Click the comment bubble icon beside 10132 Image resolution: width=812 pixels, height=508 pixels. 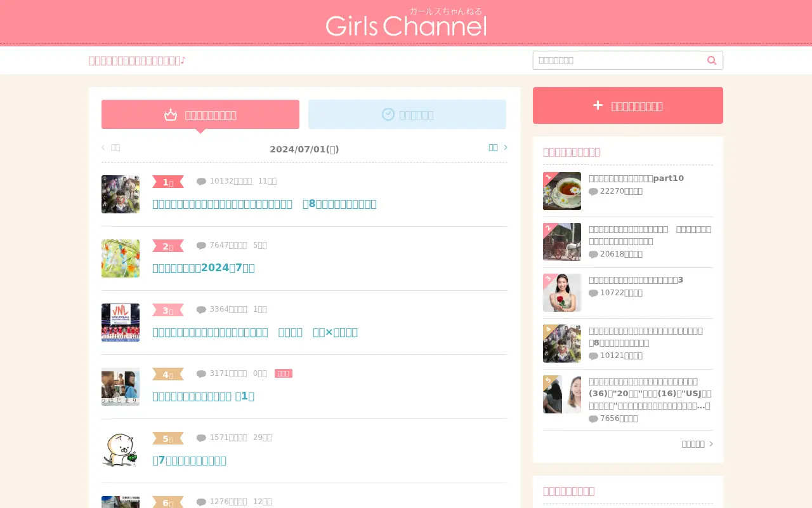[201, 182]
